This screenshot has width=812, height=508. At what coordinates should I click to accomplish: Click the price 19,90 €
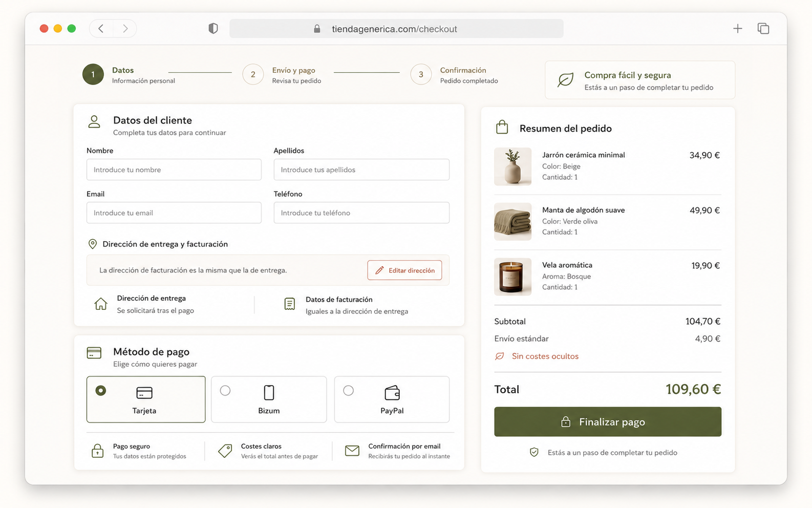(x=706, y=265)
